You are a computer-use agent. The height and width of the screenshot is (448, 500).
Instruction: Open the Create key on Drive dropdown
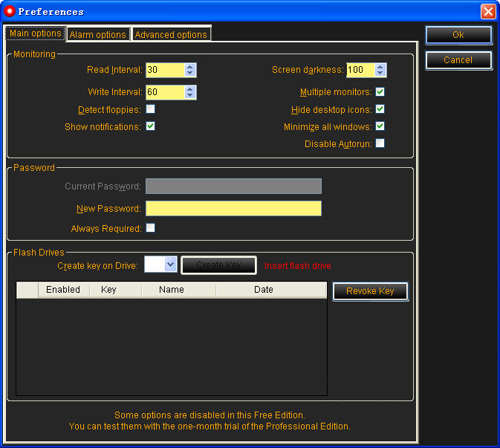tap(169, 264)
